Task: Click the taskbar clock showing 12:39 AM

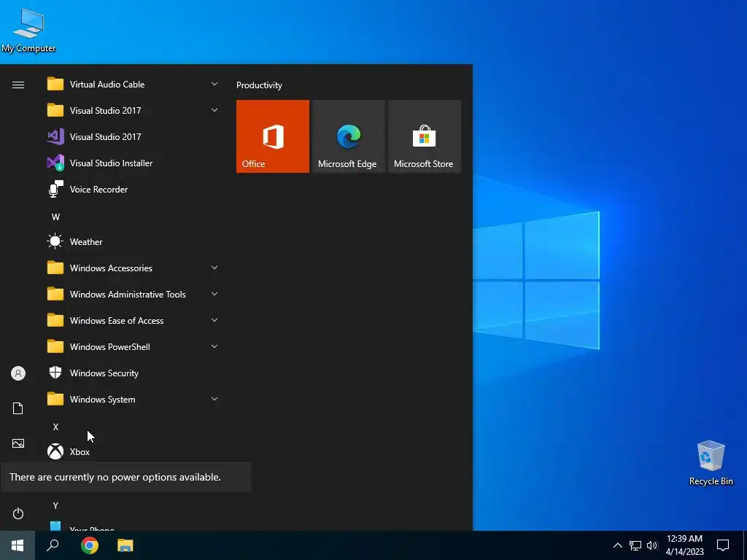Action: pos(684,545)
